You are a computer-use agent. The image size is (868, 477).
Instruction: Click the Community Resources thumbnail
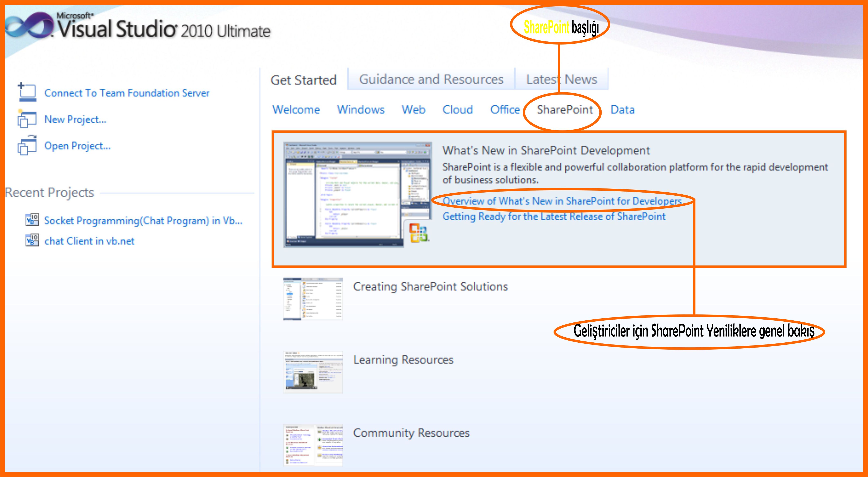tap(313, 445)
